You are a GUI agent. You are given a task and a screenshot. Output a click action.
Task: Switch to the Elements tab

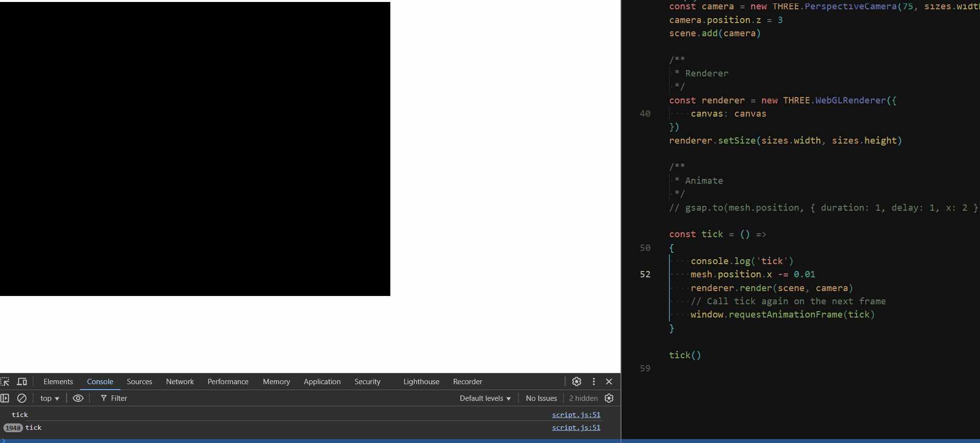click(x=58, y=382)
